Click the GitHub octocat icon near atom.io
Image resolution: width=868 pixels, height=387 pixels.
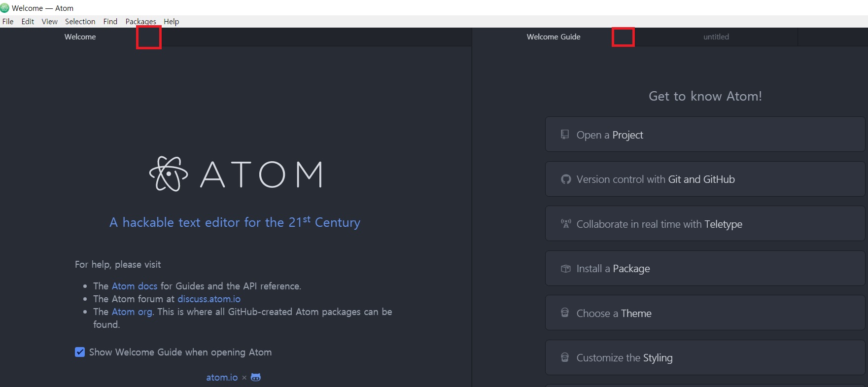coord(256,377)
